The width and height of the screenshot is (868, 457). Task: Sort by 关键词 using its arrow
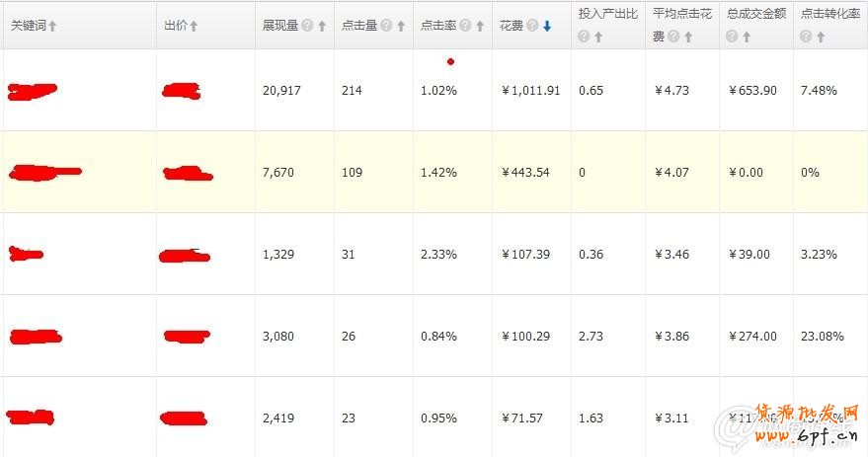pyautogui.click(x=52, y=27)
